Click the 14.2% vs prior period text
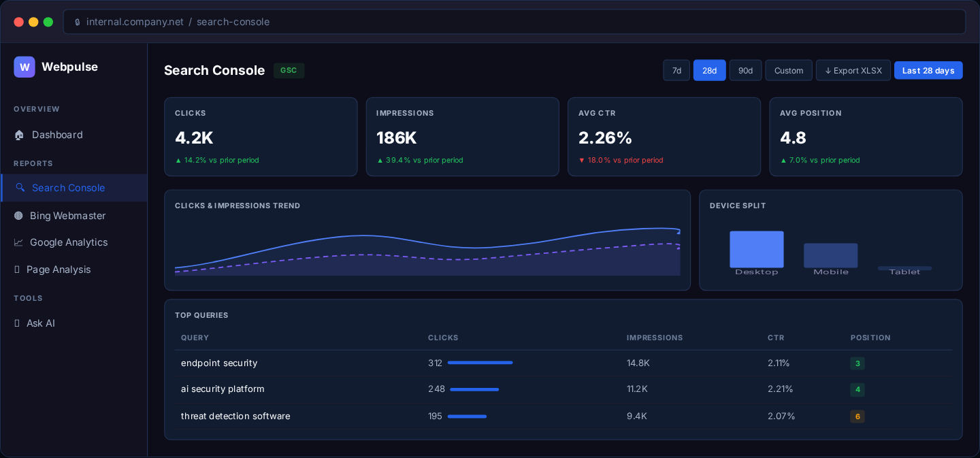This screenshot has width=980, height=458. (x=217, y=160)
